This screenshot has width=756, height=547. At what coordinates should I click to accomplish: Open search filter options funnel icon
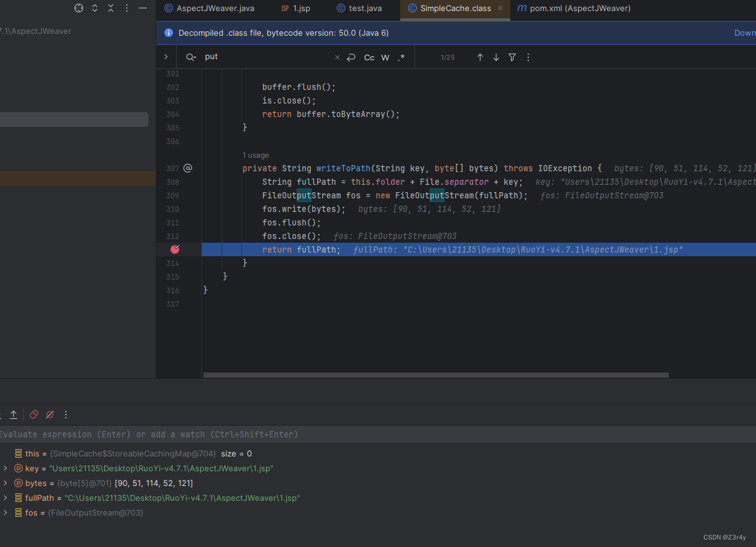[512, 57]
